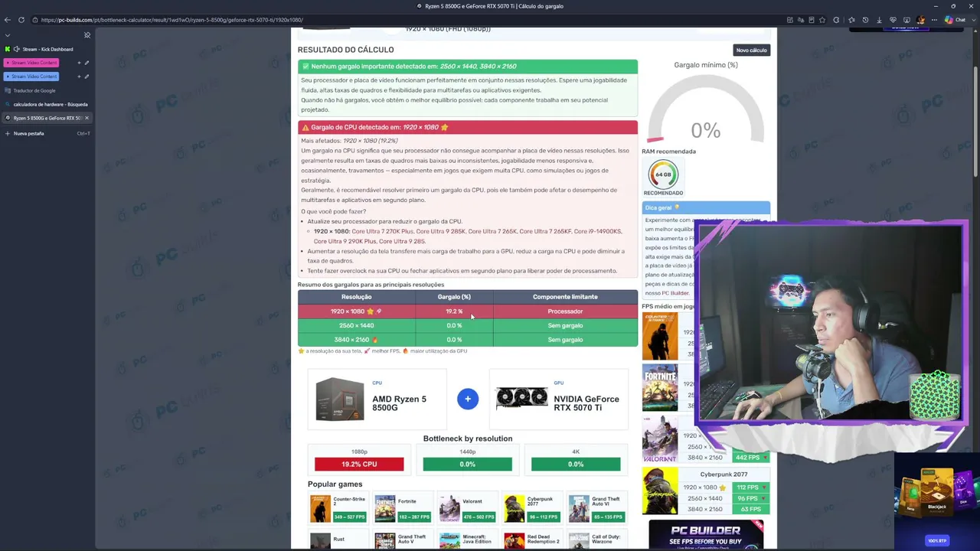Click the screenshot capture toolbar icon

click(x=906, y=20)
